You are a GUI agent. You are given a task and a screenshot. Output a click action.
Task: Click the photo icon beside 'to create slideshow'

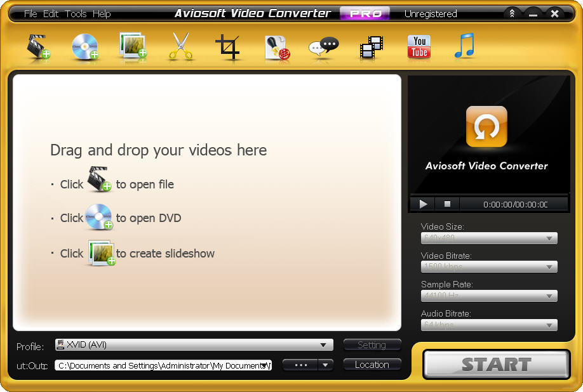(102, 252)
